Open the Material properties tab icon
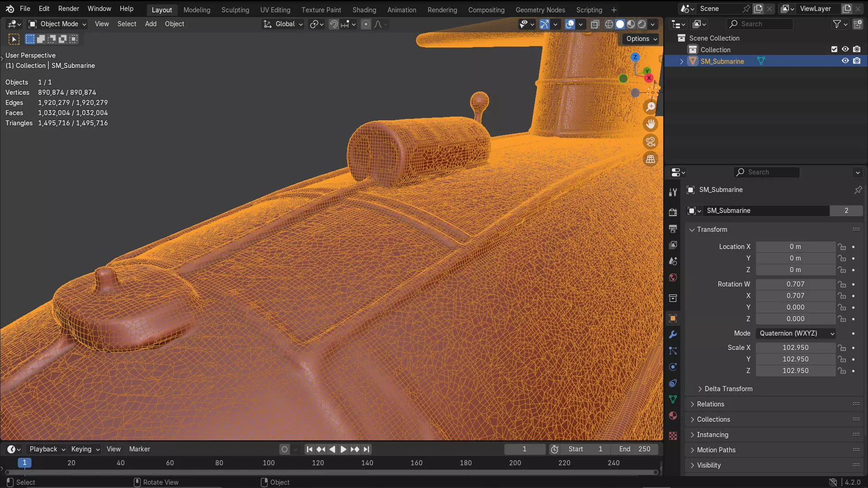Viewport: 868px width, 488px height. click(x=673, y=416)
